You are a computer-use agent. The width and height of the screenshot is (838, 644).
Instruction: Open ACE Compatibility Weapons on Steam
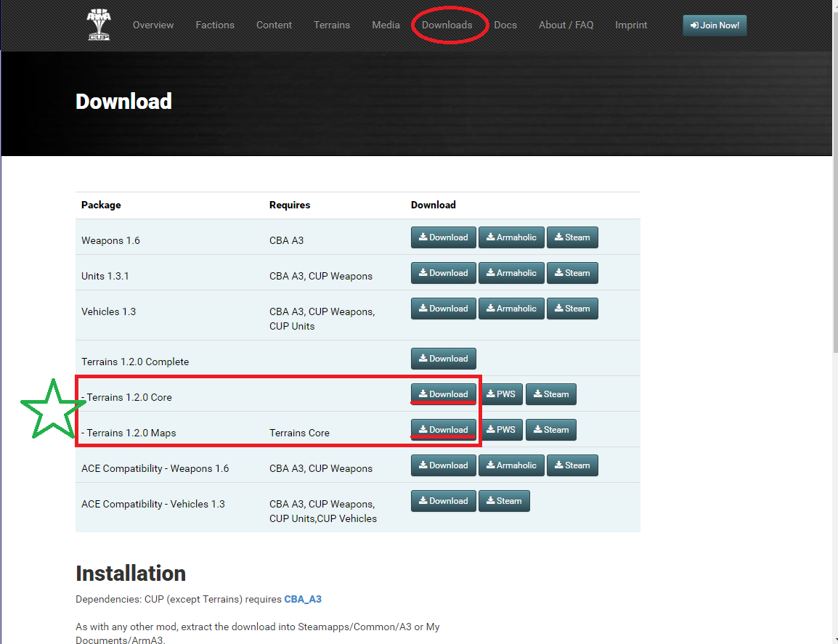tap(572, 465)
